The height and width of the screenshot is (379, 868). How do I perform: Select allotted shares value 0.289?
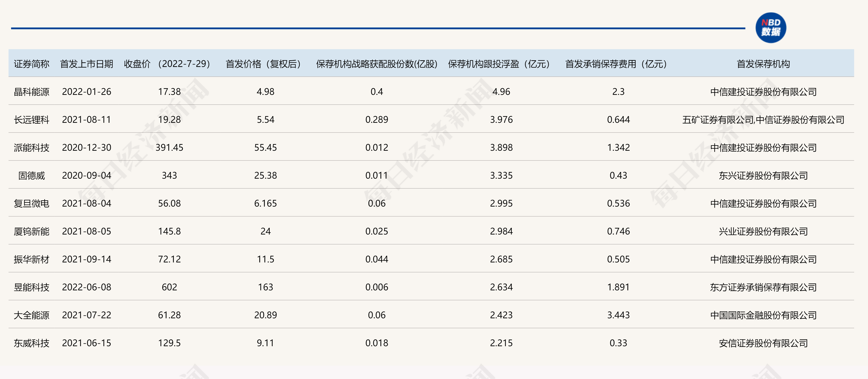tap(377, 120)
